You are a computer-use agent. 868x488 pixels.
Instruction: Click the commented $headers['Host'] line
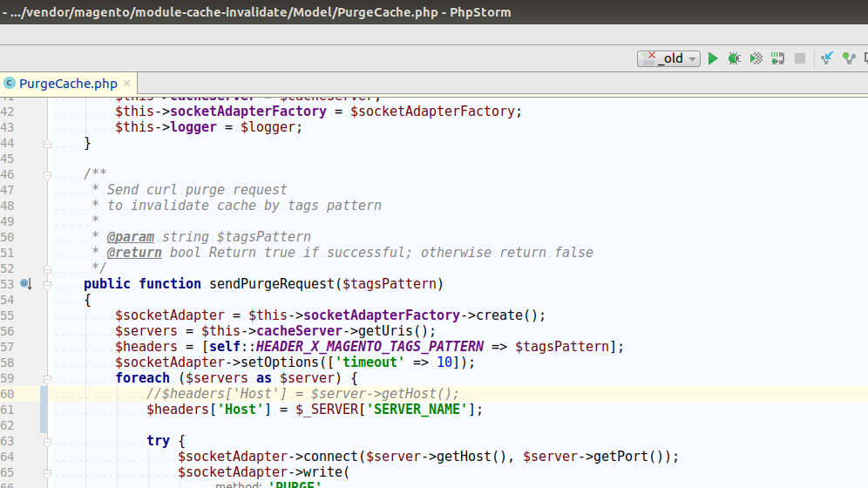click(302, 394)
